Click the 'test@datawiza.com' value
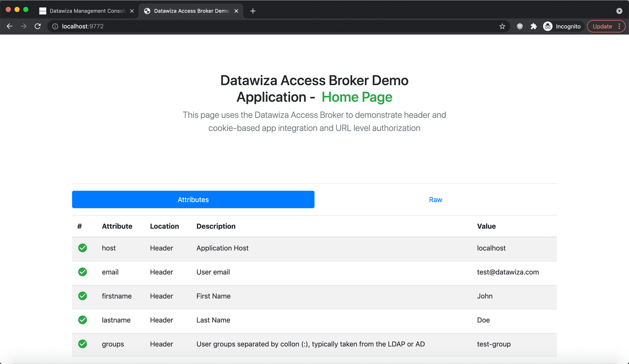The image size is (629, 364). click(x=508, y=272)
